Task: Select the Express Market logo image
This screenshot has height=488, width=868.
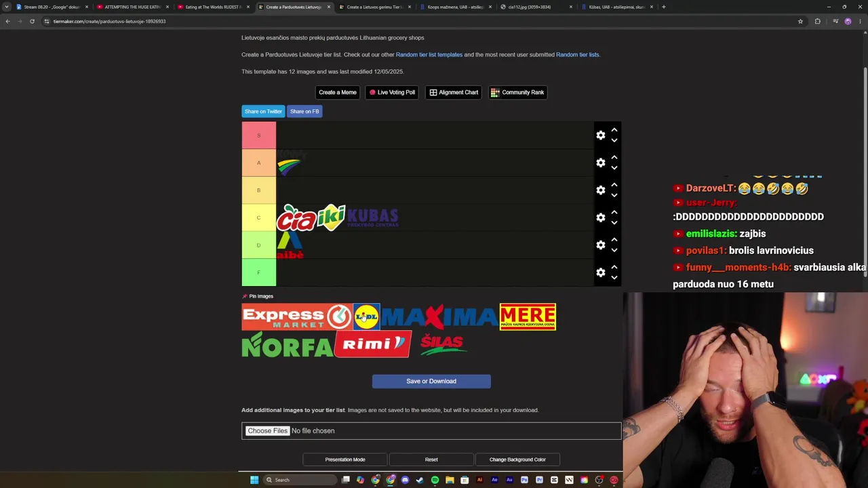Action: click(297, 317)
